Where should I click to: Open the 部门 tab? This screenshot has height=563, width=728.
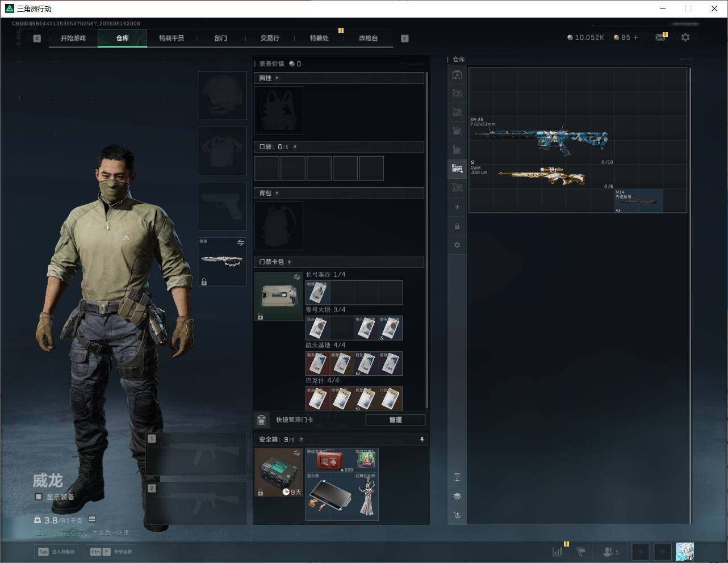[221, 38]
